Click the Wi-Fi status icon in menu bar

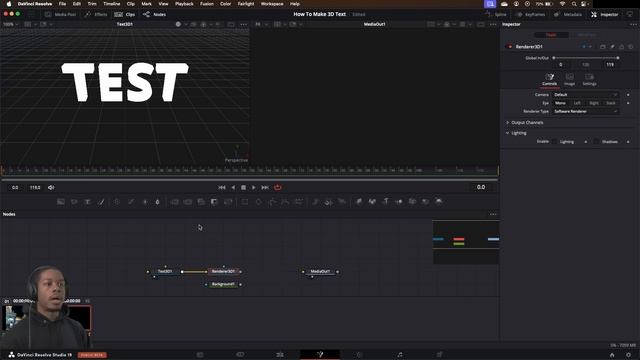point(563,4)
